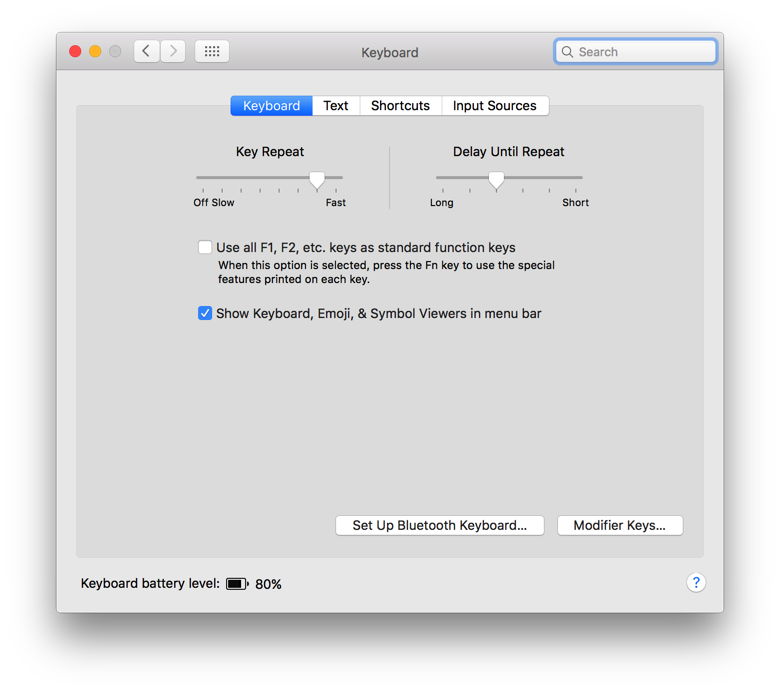Uncheck Show Keyboard, Emoji, & Symbol Viewers

pyautogui.click(x=205, y=313)
